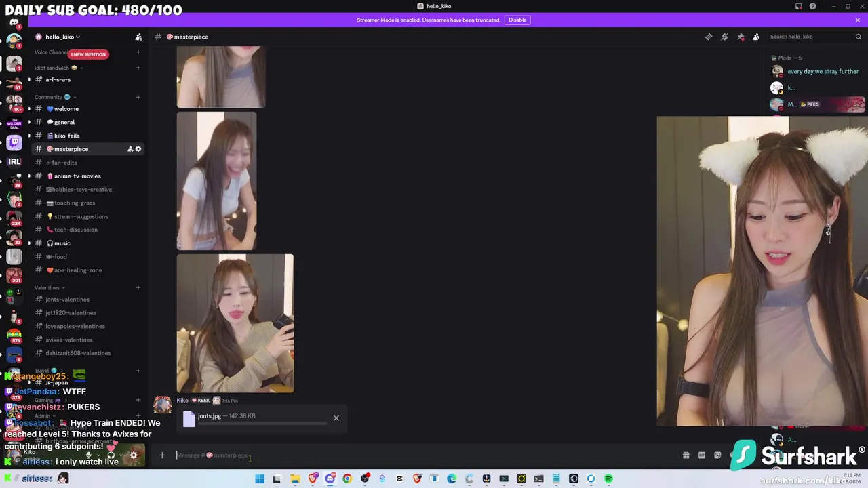
Task: Add channel to Idiot sandwich category
Action: click(138, 68)
